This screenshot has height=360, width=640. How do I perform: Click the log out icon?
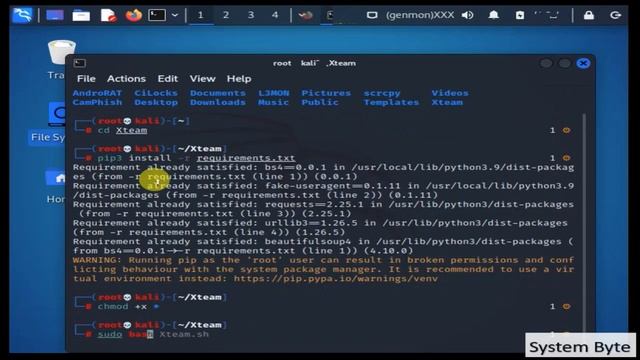615,16
